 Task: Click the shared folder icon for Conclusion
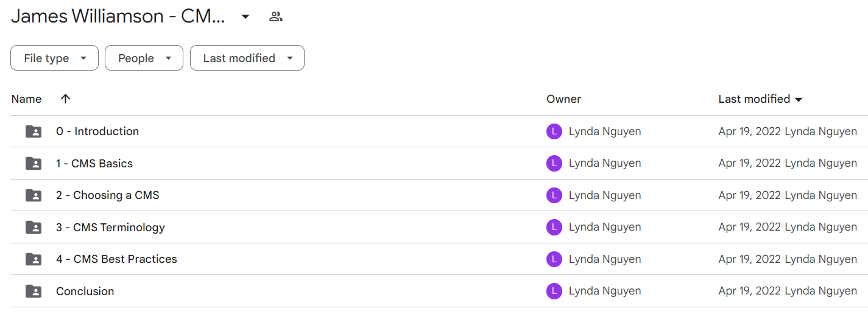[34, 291]
